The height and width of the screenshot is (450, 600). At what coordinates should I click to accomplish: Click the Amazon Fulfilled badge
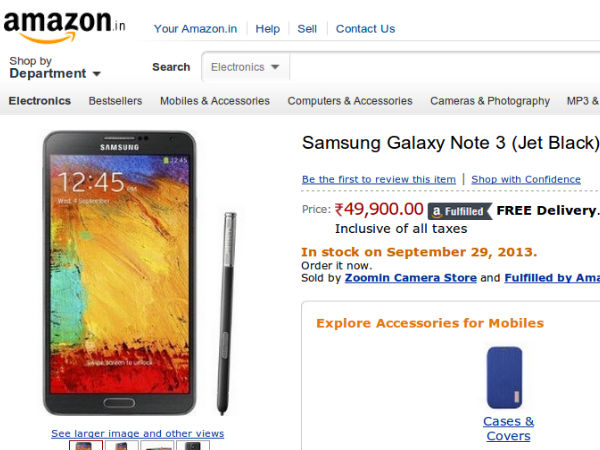pos(460,211)
